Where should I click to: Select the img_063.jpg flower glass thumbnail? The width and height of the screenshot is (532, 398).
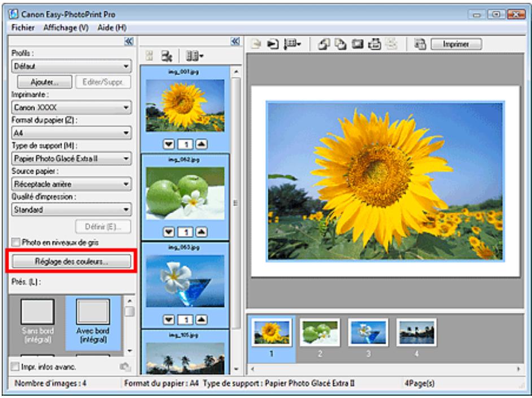click(x=185, y=281)
